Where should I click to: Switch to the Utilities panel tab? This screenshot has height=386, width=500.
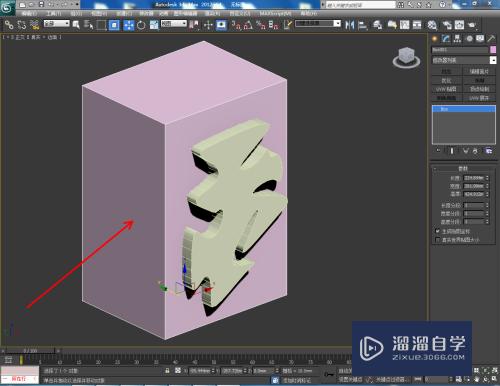pos(491,39)
